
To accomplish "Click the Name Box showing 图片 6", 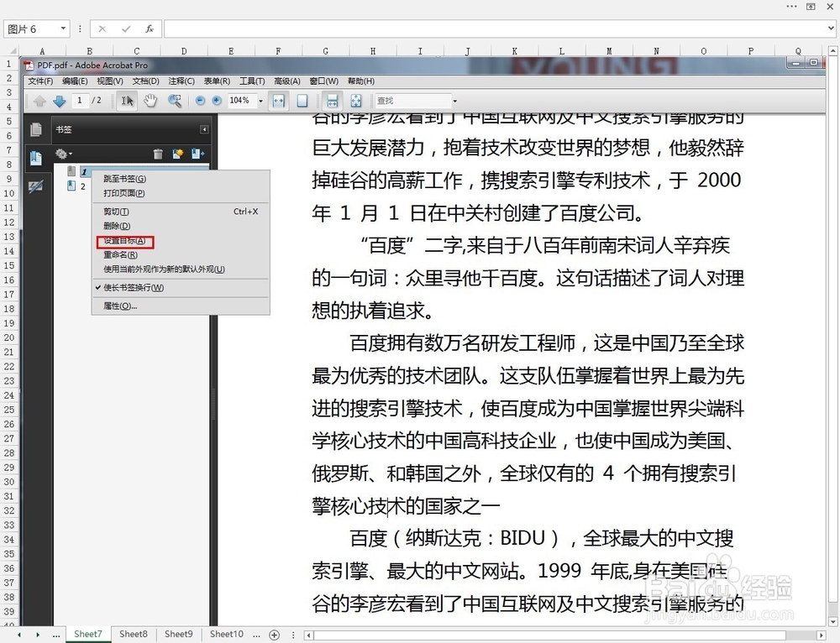I will (x=31, y=29).
